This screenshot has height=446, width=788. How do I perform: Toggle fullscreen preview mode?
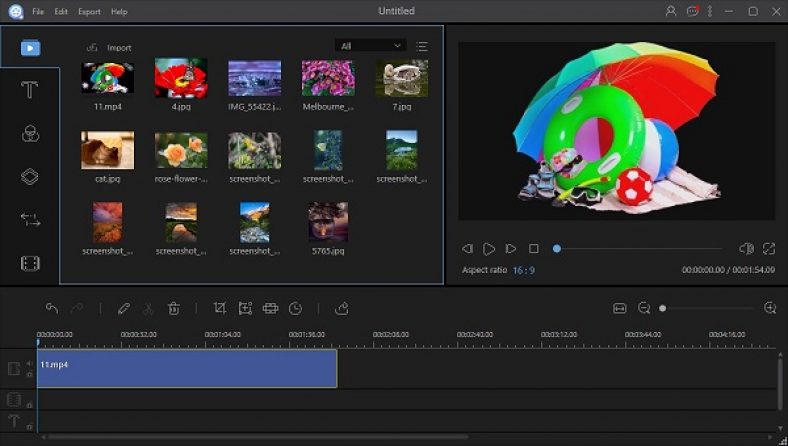[x=769, y=249]
